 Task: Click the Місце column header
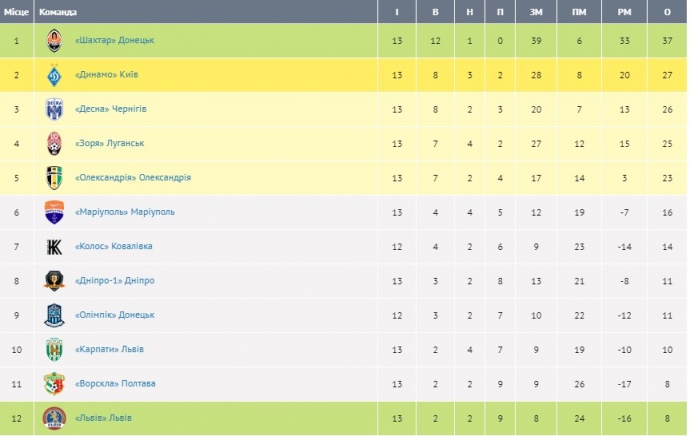[15, 11]
